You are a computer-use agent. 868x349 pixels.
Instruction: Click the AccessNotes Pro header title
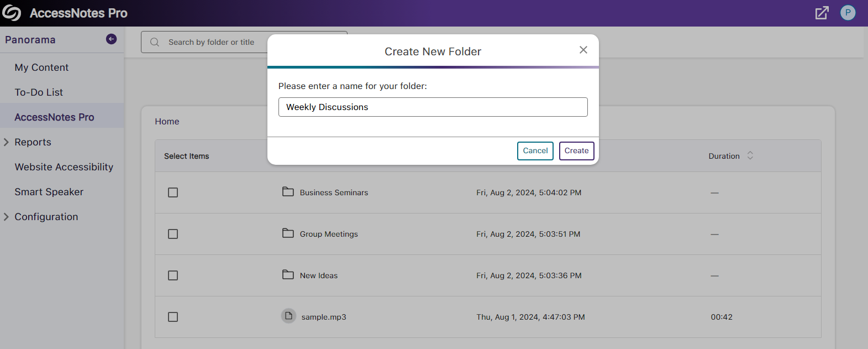[x=78, y=13]
